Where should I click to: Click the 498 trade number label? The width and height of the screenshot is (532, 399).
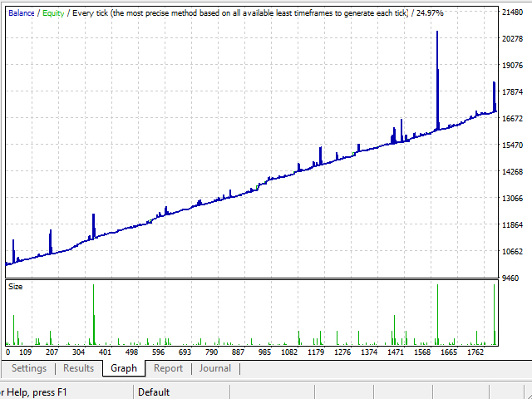[x=131, y=352]
